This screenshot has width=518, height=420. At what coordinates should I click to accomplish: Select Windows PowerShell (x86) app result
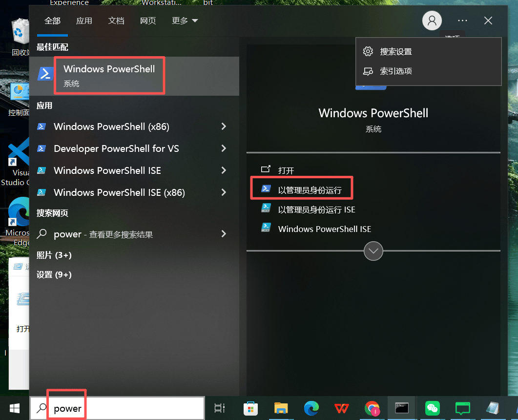[111, 126]
